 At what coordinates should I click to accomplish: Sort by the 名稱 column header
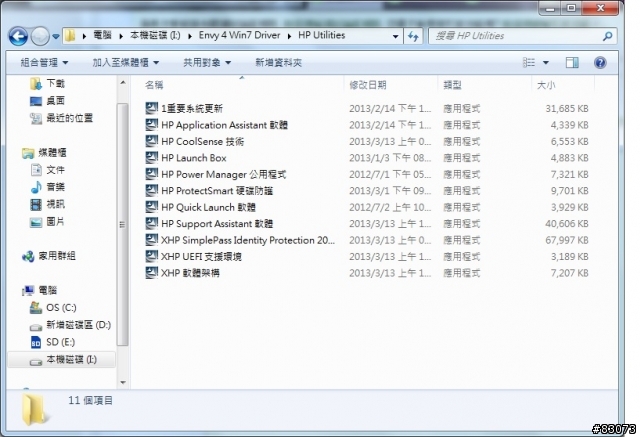pos(154,85)
